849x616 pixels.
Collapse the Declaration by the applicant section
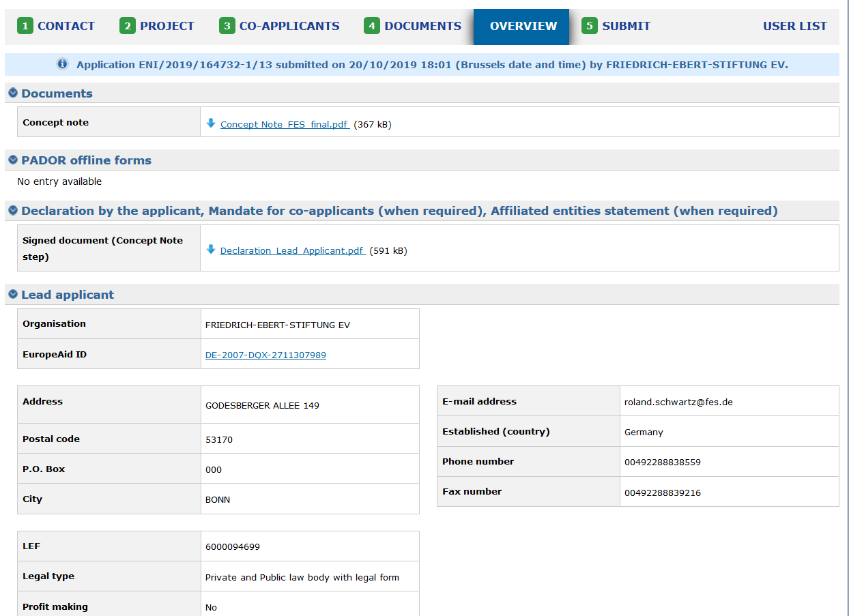click(13, 211)
